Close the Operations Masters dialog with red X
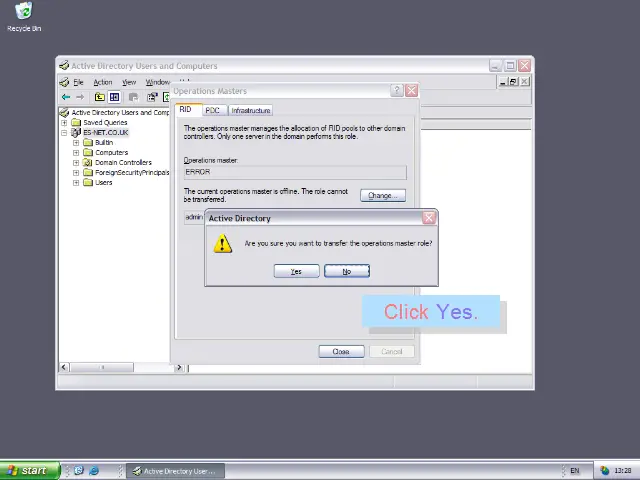 [411, 91]
